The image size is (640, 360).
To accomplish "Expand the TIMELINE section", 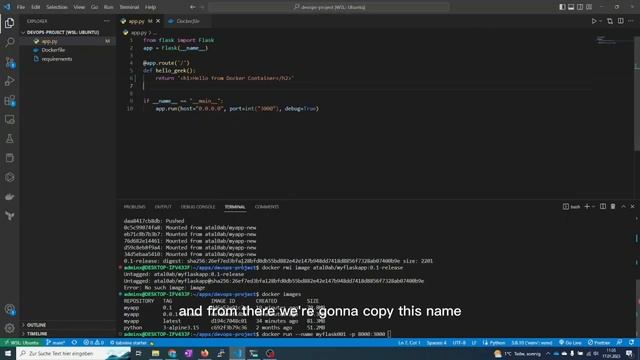I will click(x=37, y=333).
